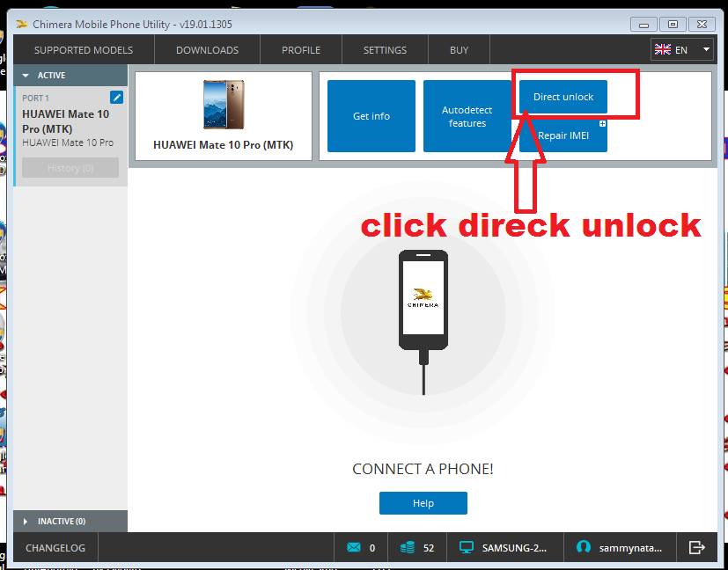
Task: Click the SAMSUNG-2... computer name
Action: 514,548
